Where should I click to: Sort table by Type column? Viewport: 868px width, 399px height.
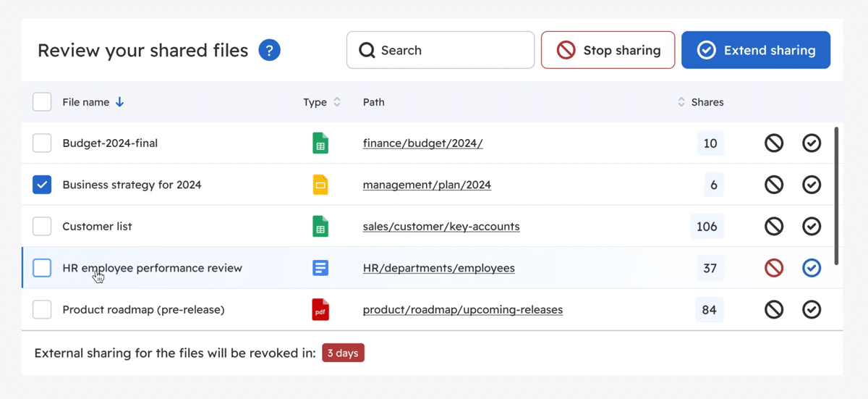[337, 102]
